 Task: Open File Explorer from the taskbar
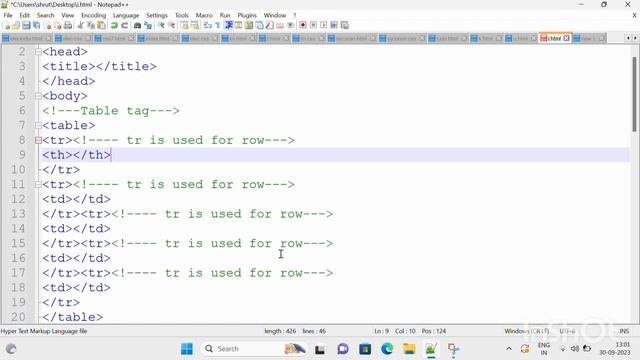pyautogui.click(x=409, y=349)
